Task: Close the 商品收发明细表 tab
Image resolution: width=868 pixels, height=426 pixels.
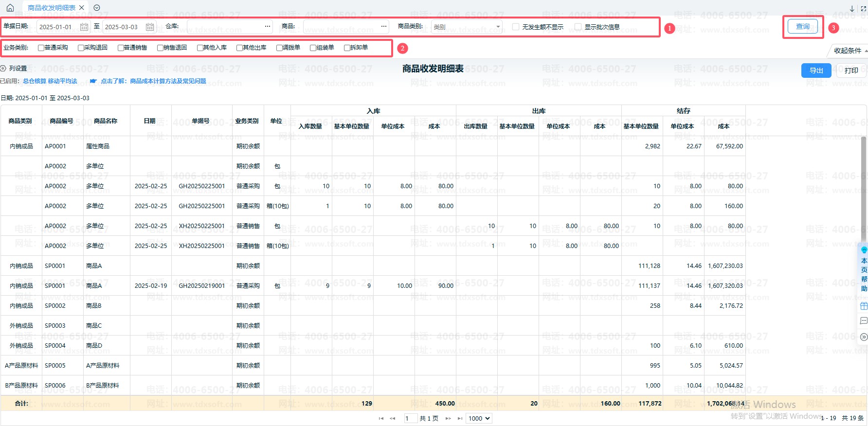Action: [x=82, y=8]
